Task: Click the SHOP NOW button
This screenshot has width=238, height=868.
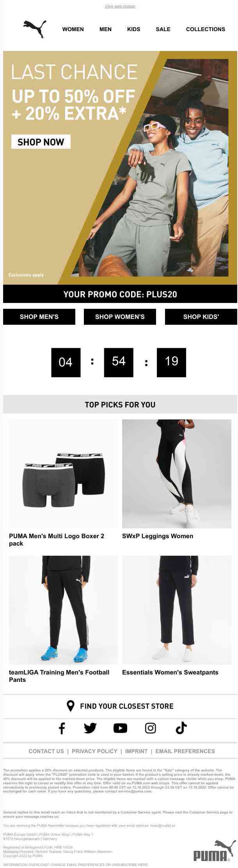Action: (x=41, y=142)
